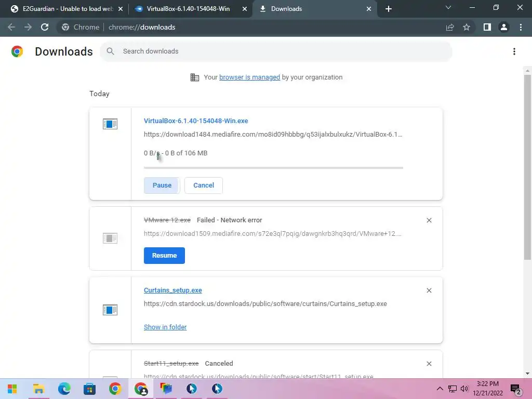
Task: Click the managed organization building icon
Action: (195, 77)
